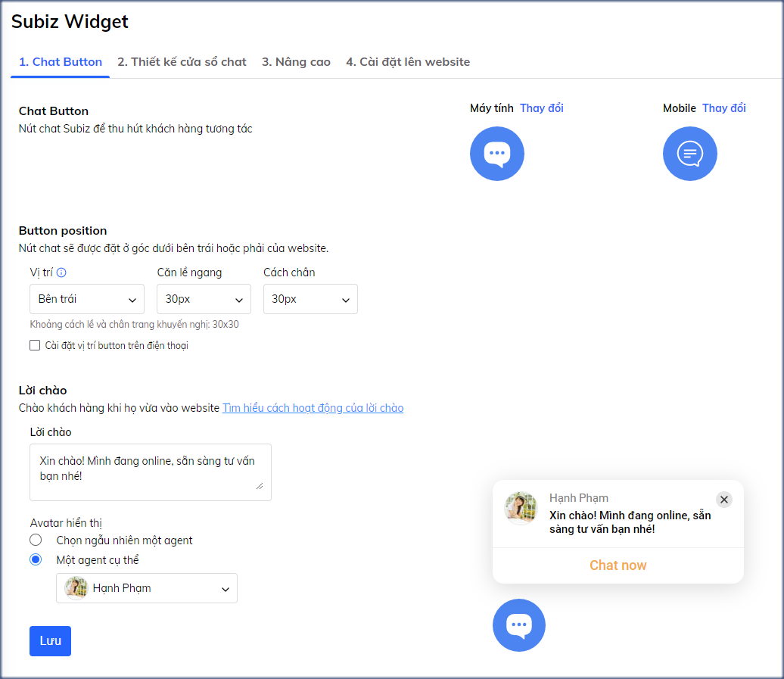Viewport: 784px width, 679px height.
Task: Enable Cài đặt vị trí button trên điện thoại
Action: point(34,344)
